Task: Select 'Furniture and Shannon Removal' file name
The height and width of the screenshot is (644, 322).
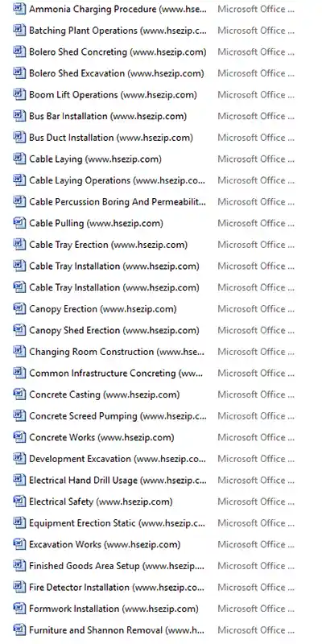Action: point(117,630)
